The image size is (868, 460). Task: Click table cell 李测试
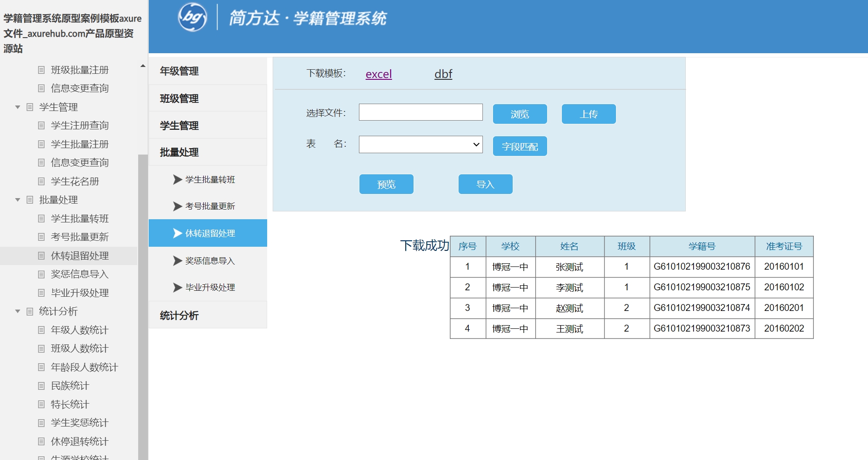570,288
